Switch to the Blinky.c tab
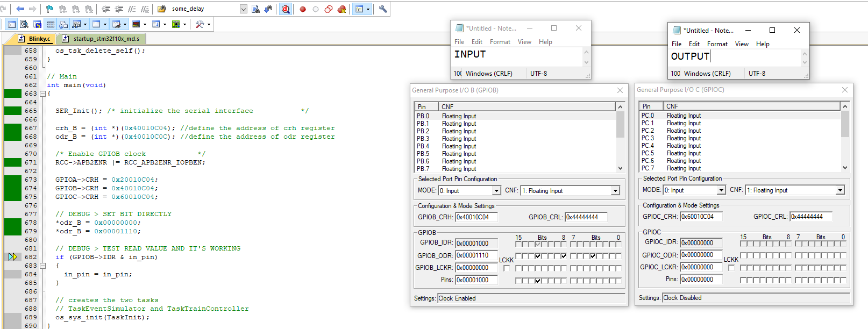 [35, 39]
